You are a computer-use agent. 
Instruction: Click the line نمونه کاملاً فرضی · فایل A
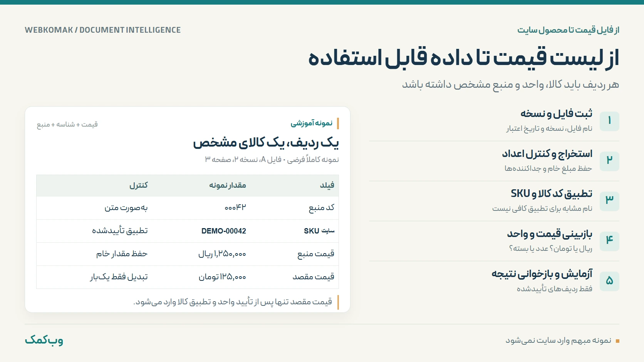click(x=272, y=159)
